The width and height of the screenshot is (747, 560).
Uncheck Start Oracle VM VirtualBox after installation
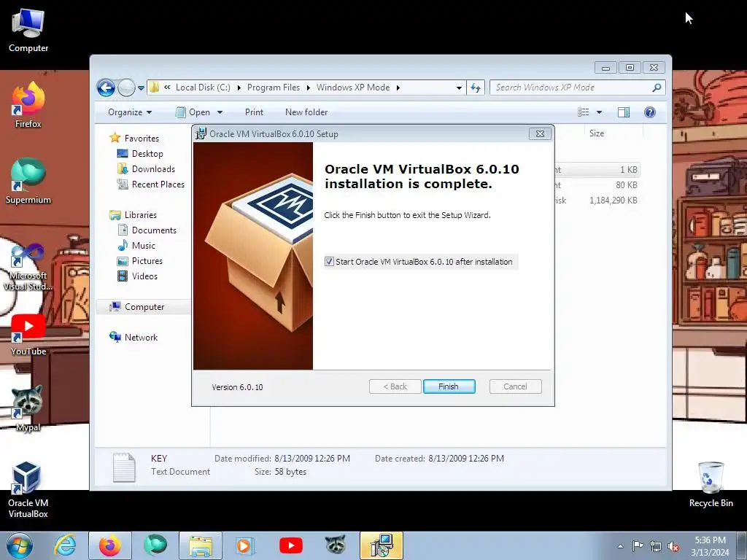(x=329, y=262)
